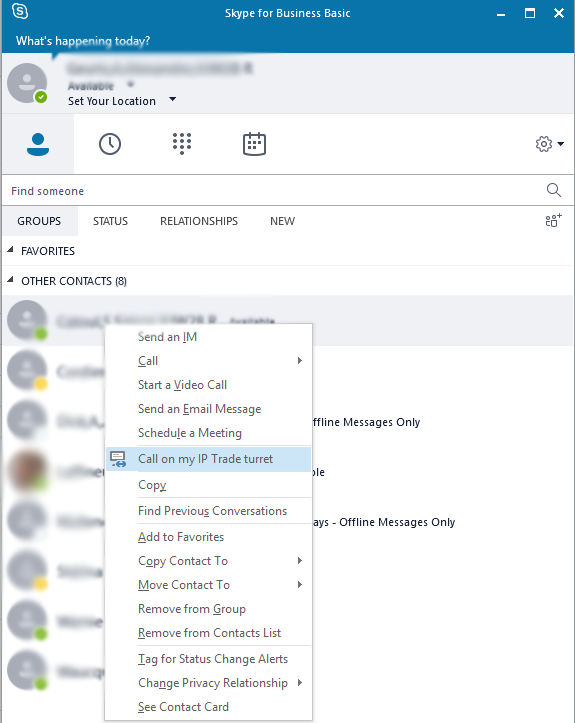
Task: Open the Conversations history clock icon
Action: pyautogui.click(x=110, y=144)
